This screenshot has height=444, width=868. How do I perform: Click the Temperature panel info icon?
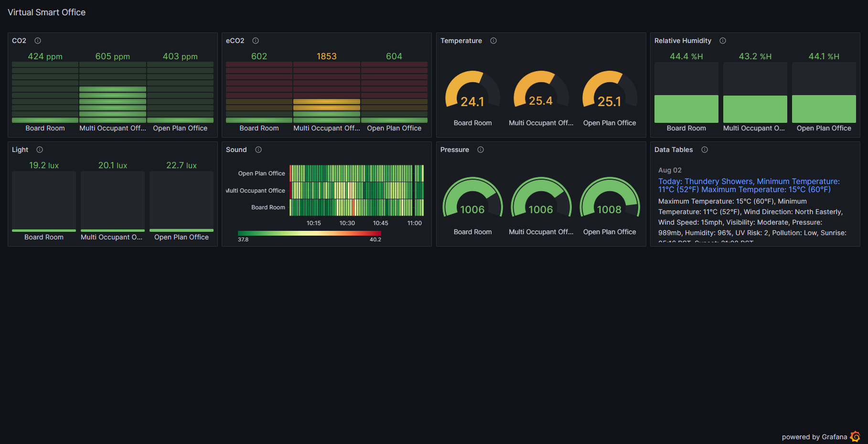[x=493, y=41]
